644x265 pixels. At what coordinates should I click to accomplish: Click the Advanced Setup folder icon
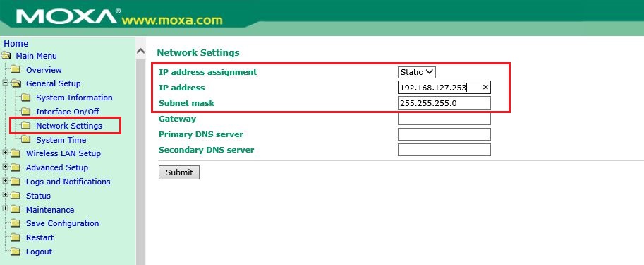click(x=16, y=167)
